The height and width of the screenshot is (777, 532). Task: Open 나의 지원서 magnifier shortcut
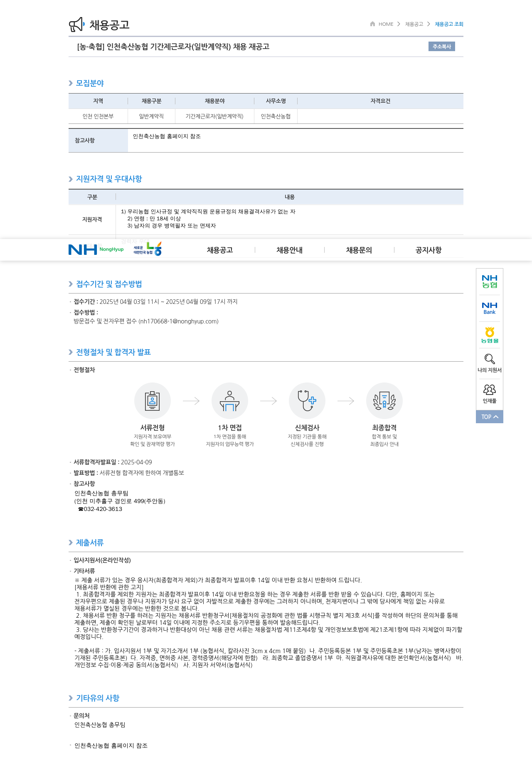pyautogui.click(x=490, y=363)
